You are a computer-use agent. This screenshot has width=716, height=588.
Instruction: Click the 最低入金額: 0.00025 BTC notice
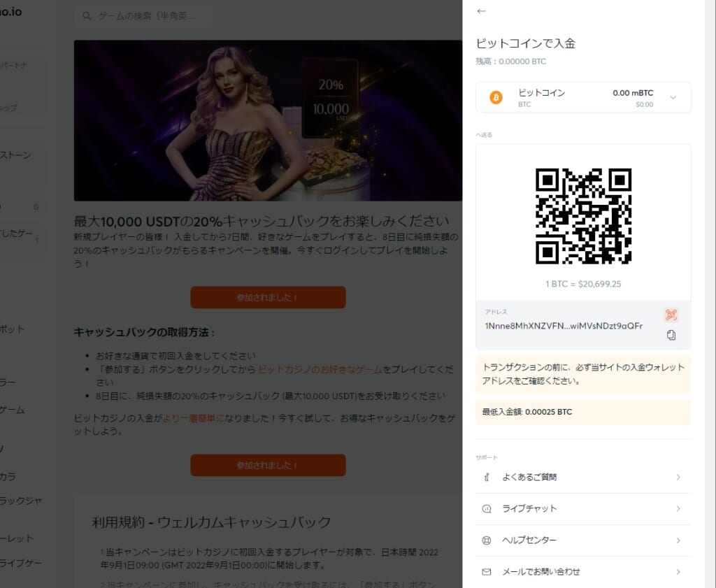583,413
